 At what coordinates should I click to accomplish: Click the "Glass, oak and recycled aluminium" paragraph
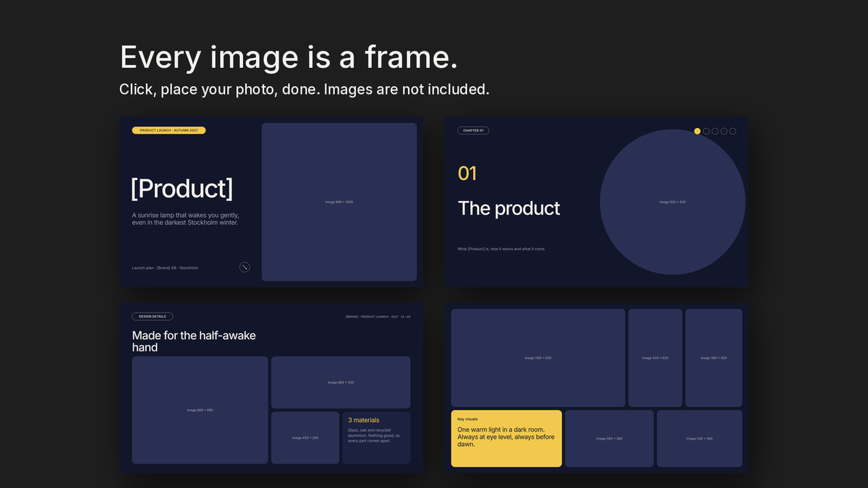click(x=374, y=435)
